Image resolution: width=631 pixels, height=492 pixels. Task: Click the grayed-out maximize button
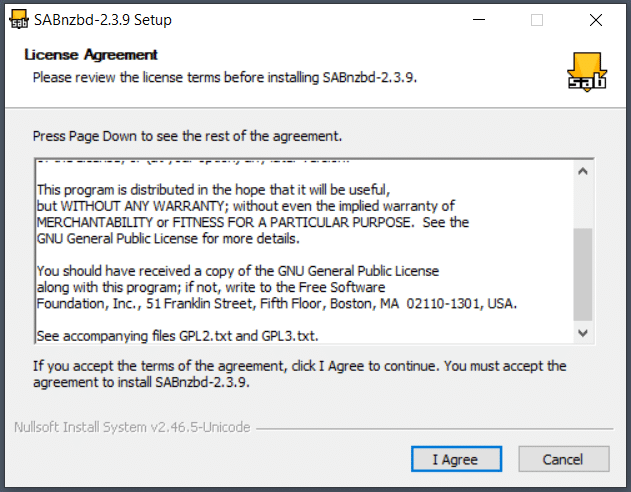point(537,20)
